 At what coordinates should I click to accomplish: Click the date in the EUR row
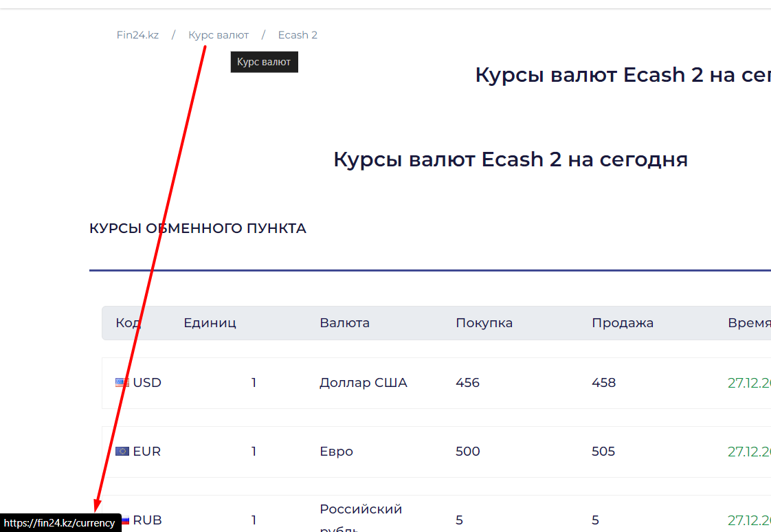click(749, 452)
